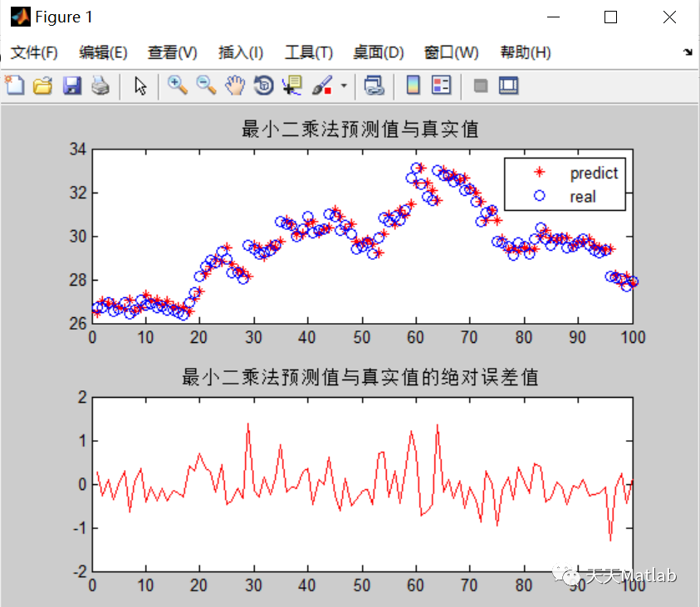Click the New Figure toolbar icon
This screenshot has width=700, height=607.
[15, 86]
